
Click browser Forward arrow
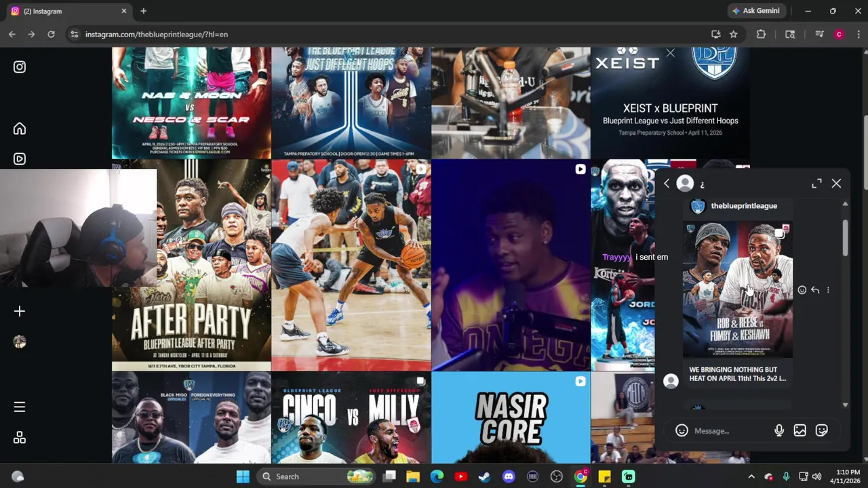31,34
